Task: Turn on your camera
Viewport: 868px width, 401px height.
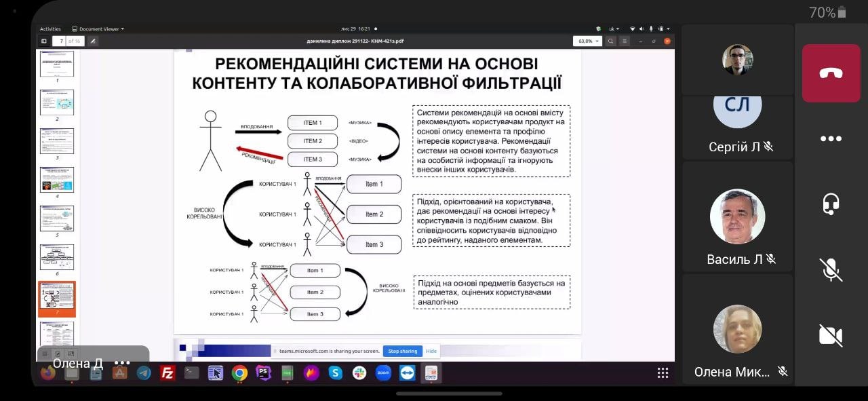Action: (831, 335)
